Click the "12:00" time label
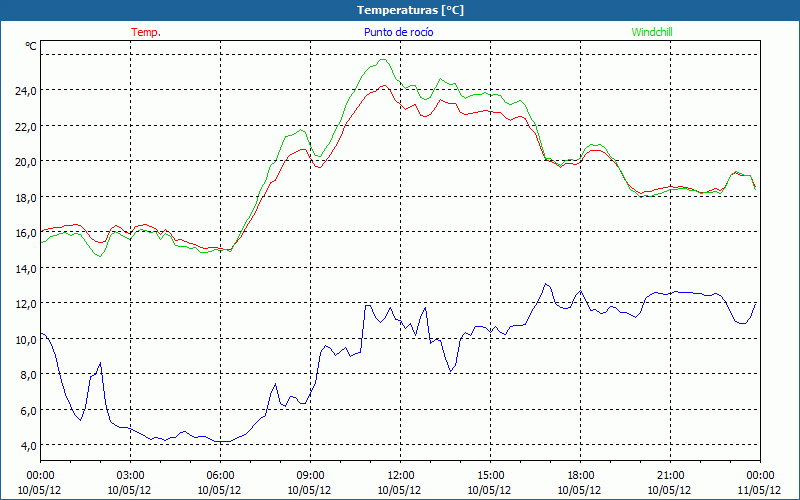The height and width of the screenshot is (500, 800). click(401, 476)
